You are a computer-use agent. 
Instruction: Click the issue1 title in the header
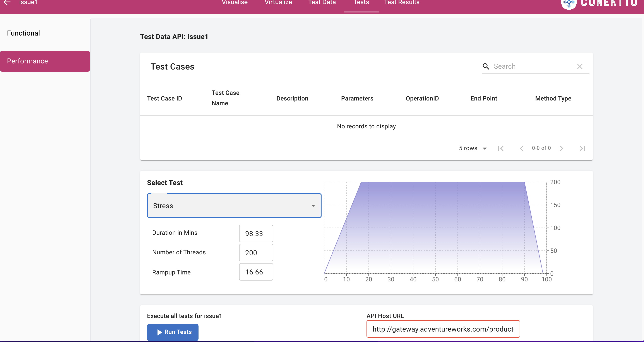click(28, 2)
